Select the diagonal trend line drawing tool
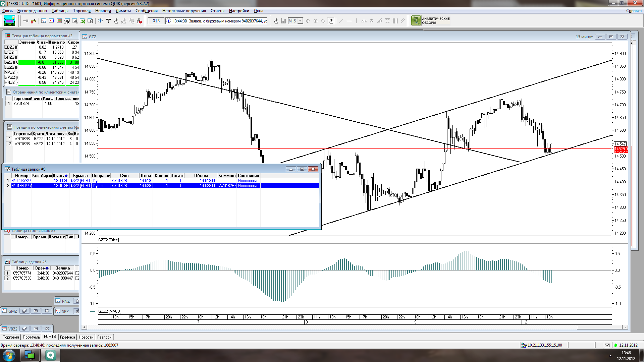This screenshot has height=362, width=644. (341, 21)
